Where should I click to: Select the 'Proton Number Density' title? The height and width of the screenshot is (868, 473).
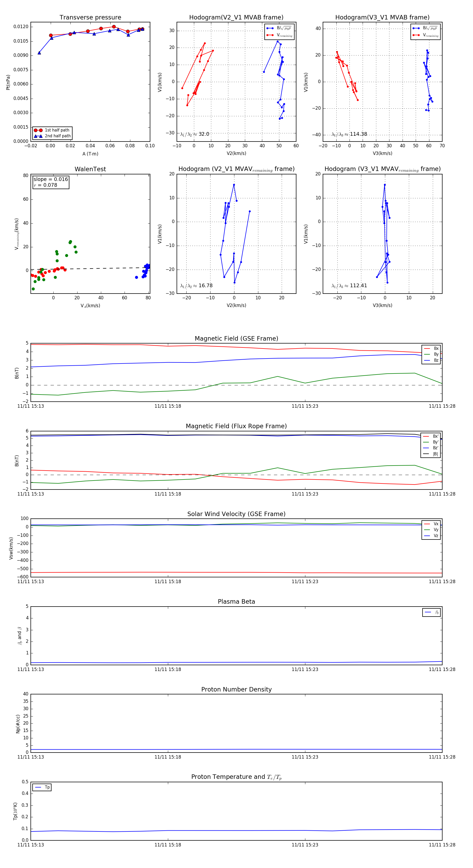point(236,689)
